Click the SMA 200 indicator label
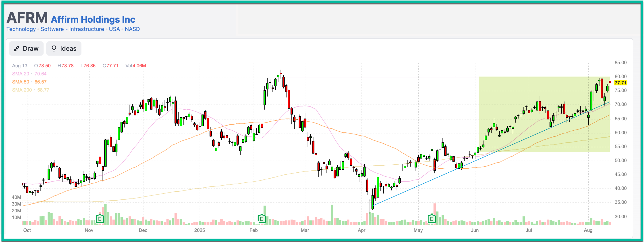This screenshot has height=242, width=644. [x=31, y=90]
